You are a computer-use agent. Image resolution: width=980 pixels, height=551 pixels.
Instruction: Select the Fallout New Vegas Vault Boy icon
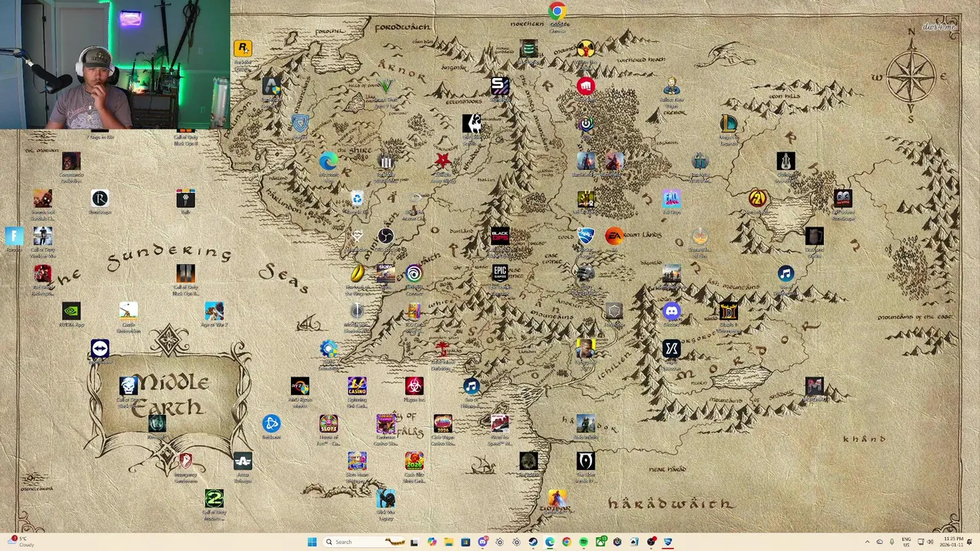point(671,86)
